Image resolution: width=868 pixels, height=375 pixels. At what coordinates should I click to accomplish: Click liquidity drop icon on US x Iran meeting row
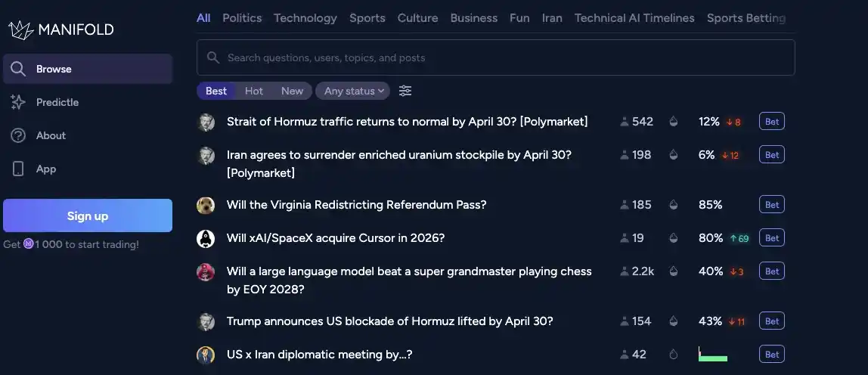pos(673,354)
